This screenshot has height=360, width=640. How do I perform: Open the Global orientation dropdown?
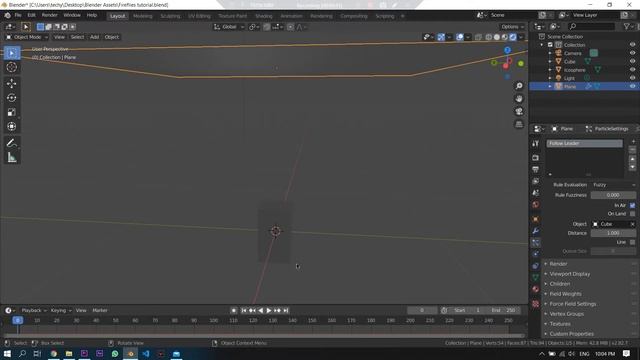tap(229, 27)
